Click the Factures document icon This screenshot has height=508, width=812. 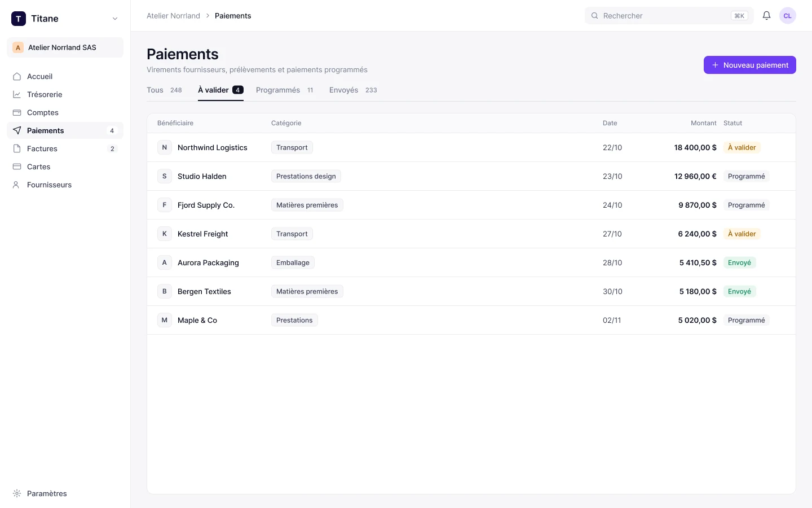coord(17,148)
